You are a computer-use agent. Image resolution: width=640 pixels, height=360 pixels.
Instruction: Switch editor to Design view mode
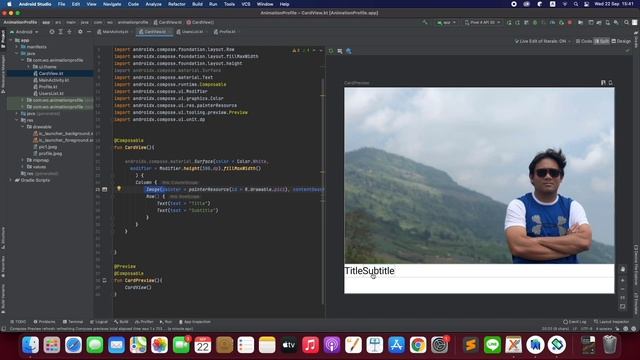click(x=621, y=41)
